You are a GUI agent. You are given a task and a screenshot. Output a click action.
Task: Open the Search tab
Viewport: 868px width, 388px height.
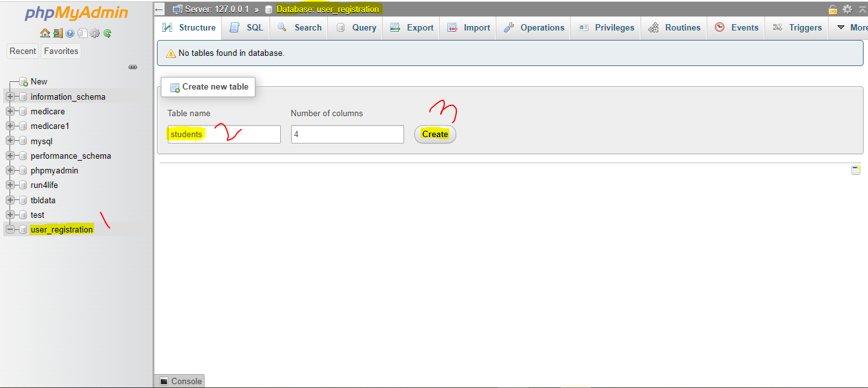point(299,27)
